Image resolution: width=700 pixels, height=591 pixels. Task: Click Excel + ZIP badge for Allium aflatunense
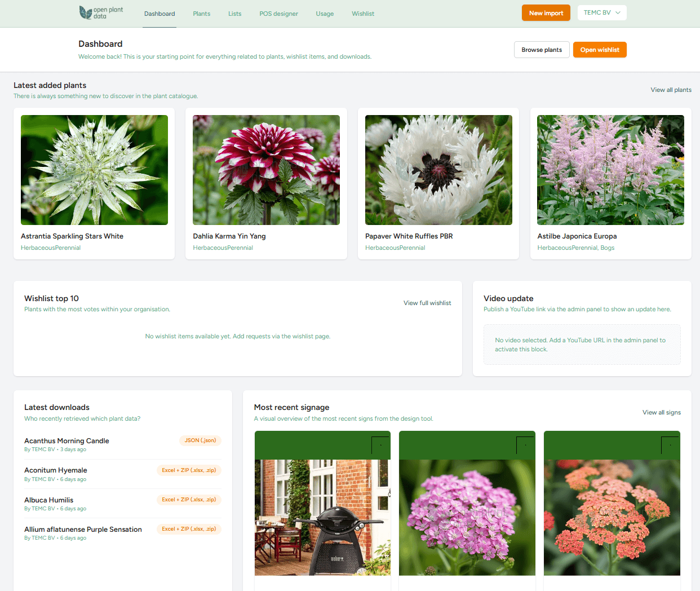(x=189, y=529)
